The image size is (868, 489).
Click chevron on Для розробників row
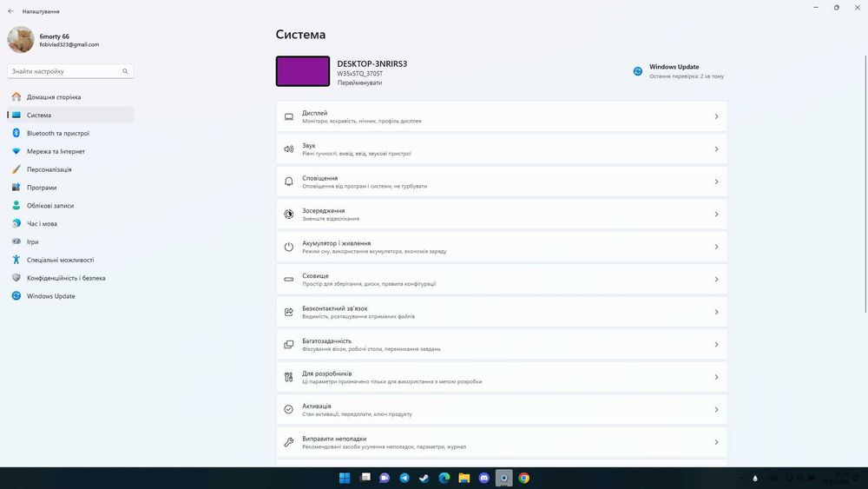716,377
